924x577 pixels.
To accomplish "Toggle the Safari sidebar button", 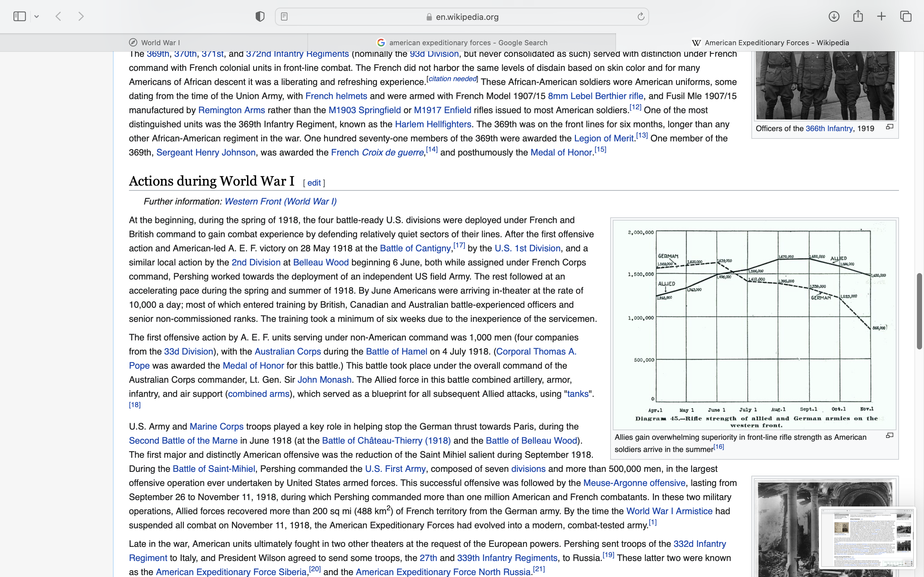I will [20, 16].
